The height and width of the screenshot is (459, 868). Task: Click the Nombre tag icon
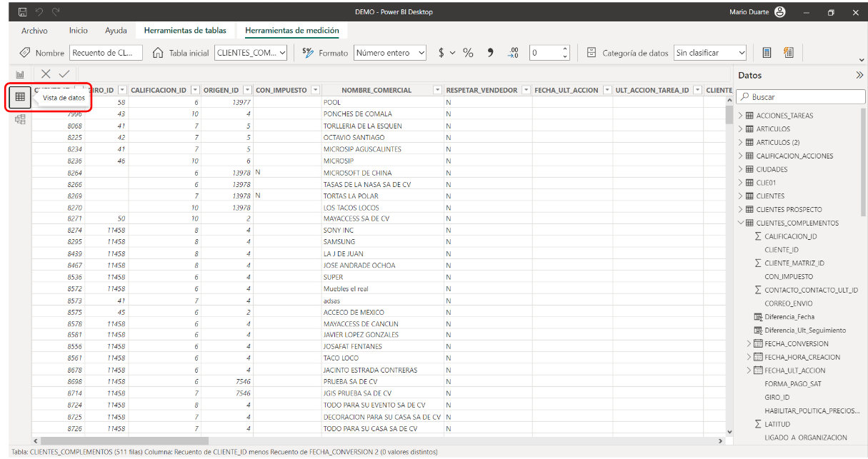(x=24, y=53)
